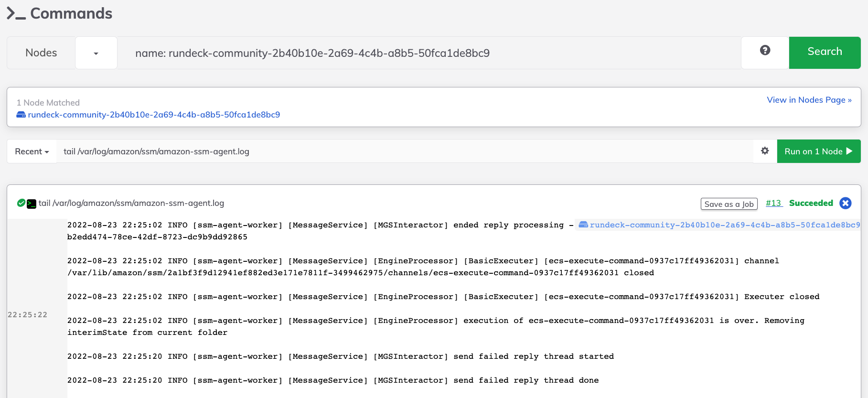This screenshot has height=398, width=868.
Task: Expand the node filter dropdown caret
Action: click(96, 53)
